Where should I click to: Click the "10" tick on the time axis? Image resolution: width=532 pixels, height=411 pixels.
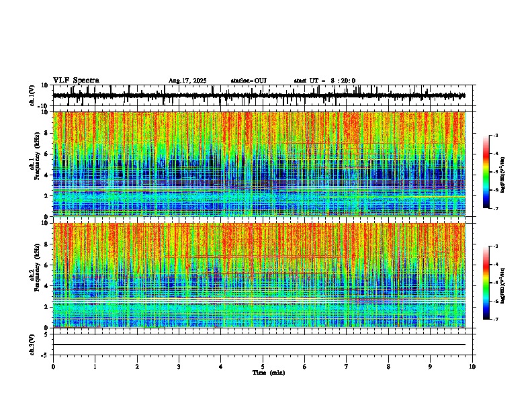tap(472, 367)
